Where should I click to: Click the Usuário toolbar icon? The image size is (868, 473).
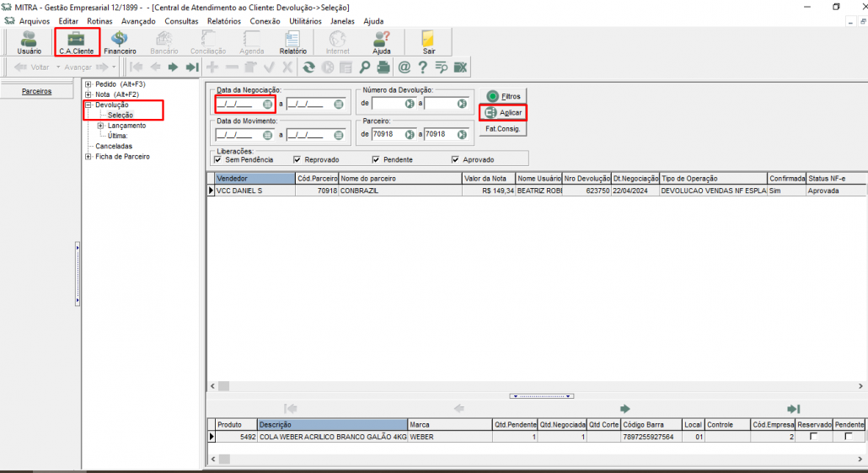29,42
